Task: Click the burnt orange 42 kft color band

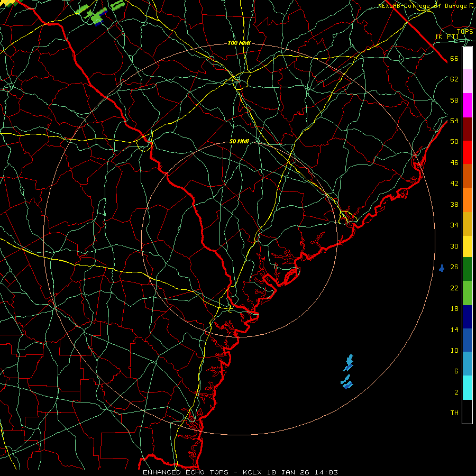Action: [467, 176]
